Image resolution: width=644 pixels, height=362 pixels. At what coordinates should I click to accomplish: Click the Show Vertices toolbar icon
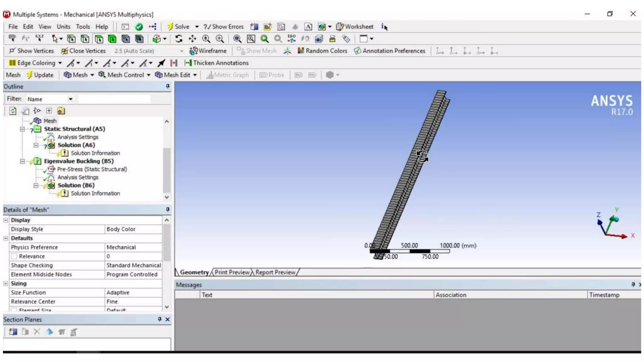13,51
